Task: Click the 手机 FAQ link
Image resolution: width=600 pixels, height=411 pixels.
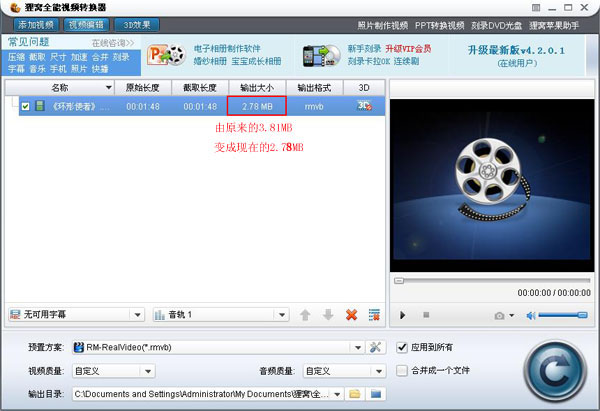Action: [58, 69]
